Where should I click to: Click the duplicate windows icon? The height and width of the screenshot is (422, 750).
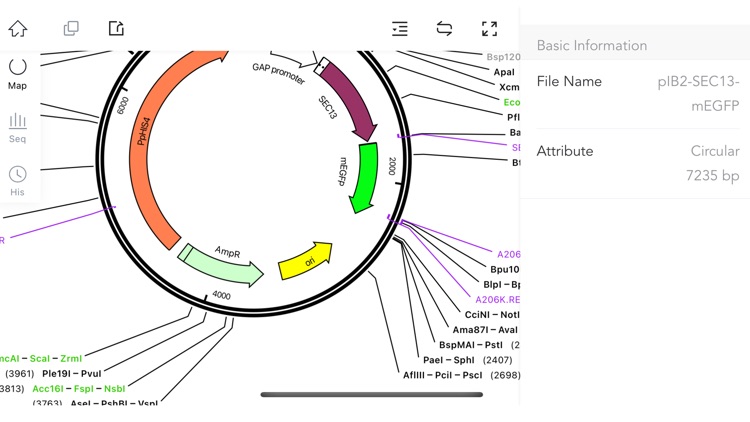point(71,28)
